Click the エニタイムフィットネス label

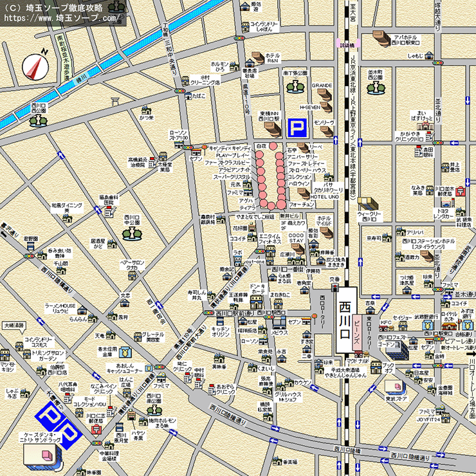pyautogui.click(x=270, y=239)
